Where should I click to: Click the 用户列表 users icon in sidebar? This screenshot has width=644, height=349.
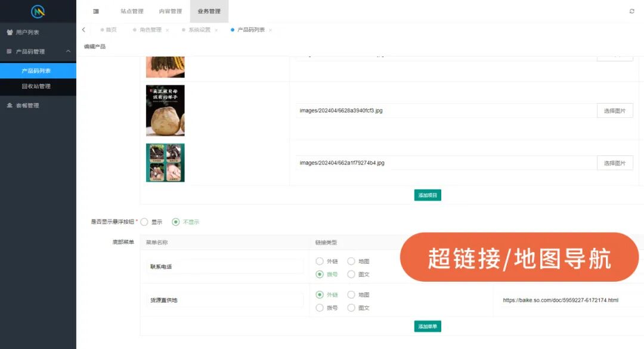(10, 32)
